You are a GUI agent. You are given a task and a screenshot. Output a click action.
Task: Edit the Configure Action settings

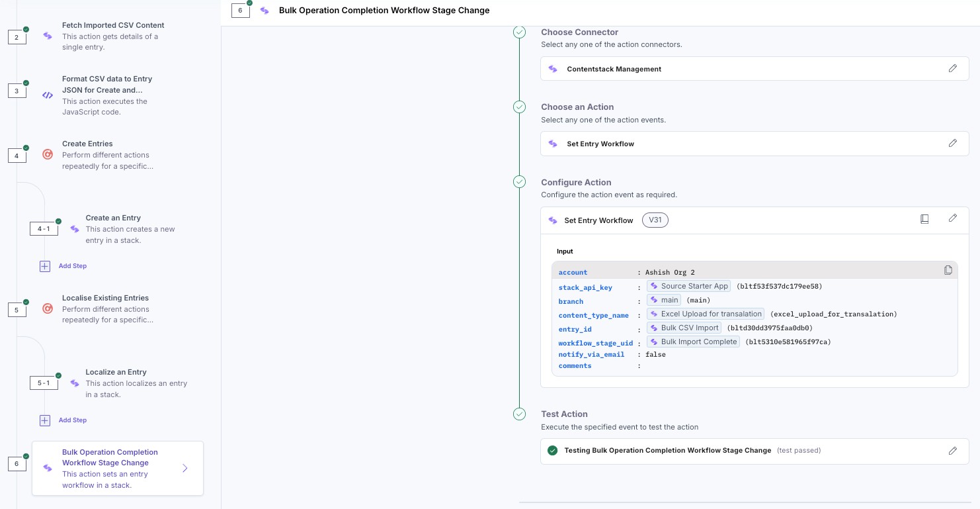pyautogui.click(x=952, y=218)
